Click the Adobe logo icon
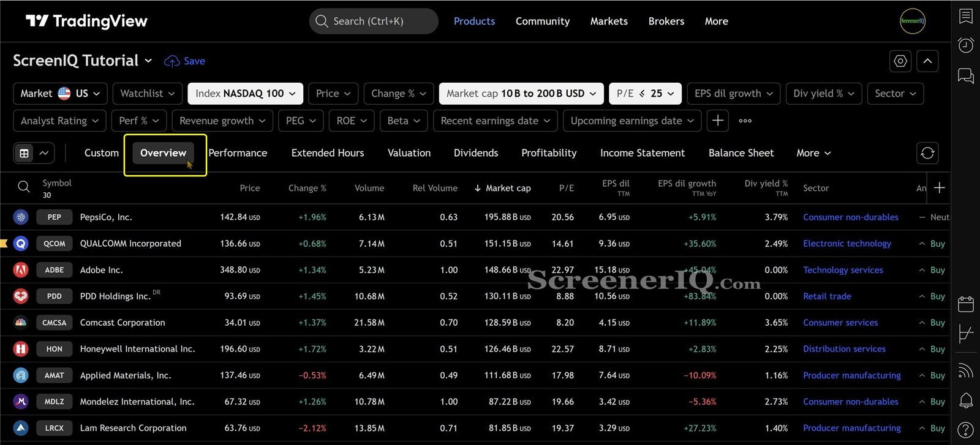 tap(21, 270)
